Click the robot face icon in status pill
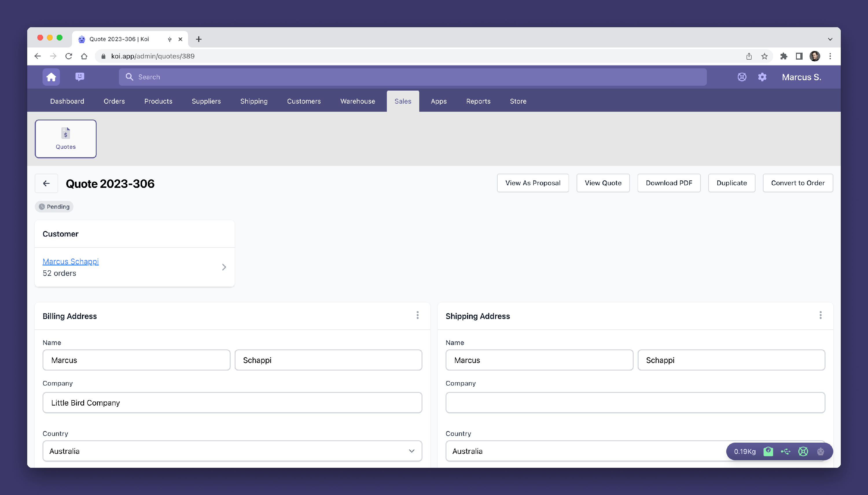868x495 pixels. [821, 452]
